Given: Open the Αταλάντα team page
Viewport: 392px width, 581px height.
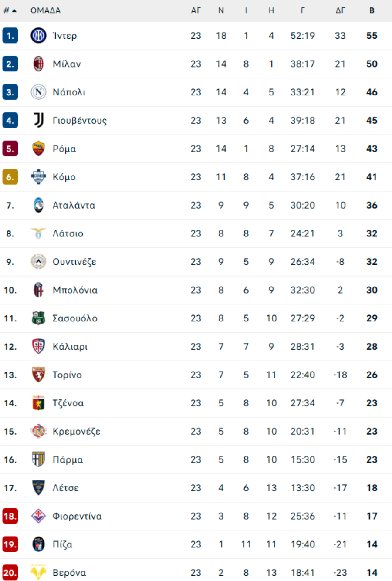Looking at the screenshot, I should (x=74, y=205).
